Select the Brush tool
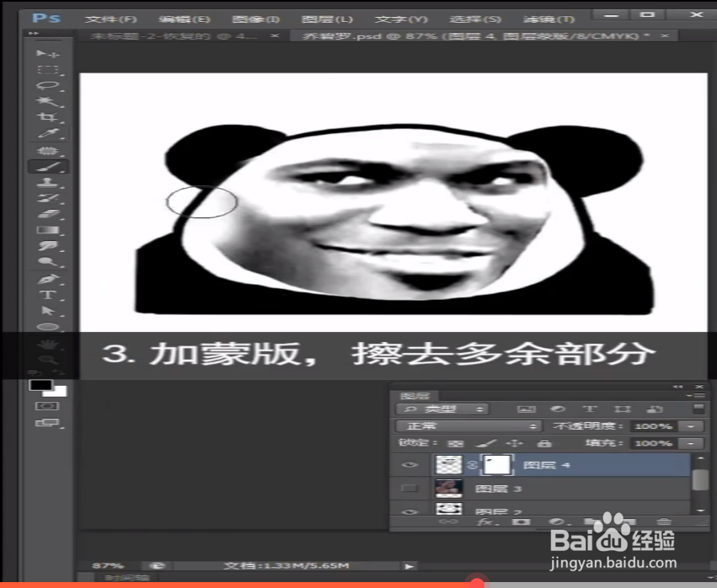This screenshot has width=717, height=588. [47, 167]
